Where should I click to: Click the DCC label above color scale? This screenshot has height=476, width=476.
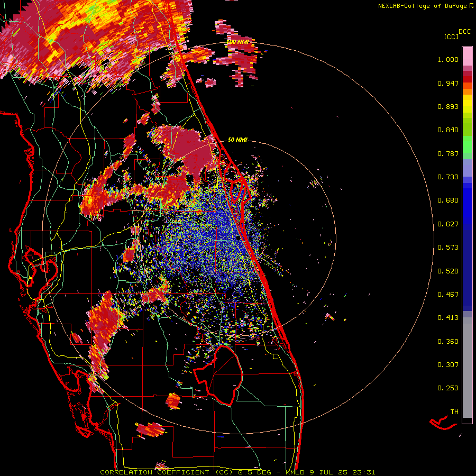464,32
